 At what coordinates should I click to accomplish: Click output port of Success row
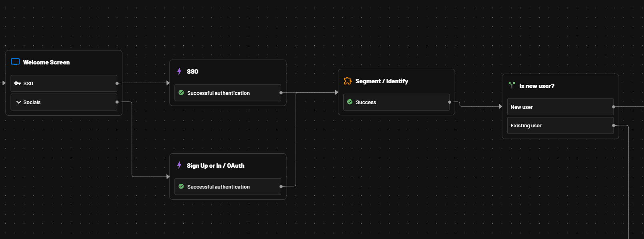[x=450, y=102]
